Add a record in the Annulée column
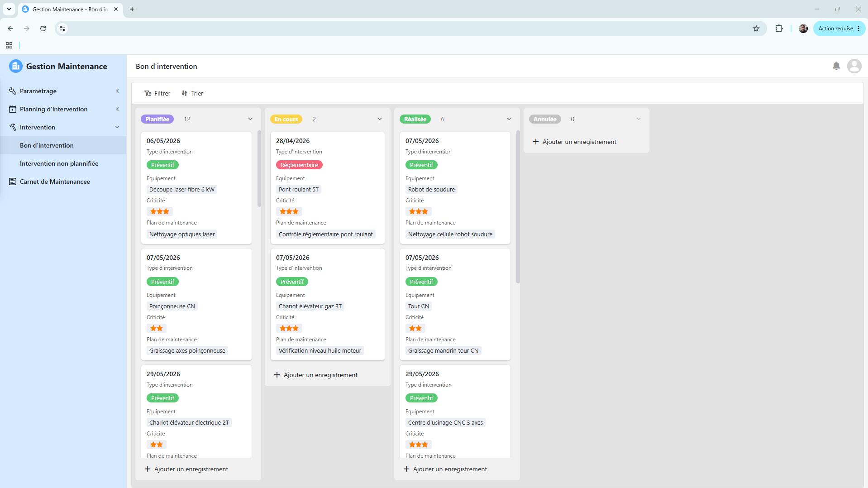Screen dimensions: 868x488 (575, 142)
